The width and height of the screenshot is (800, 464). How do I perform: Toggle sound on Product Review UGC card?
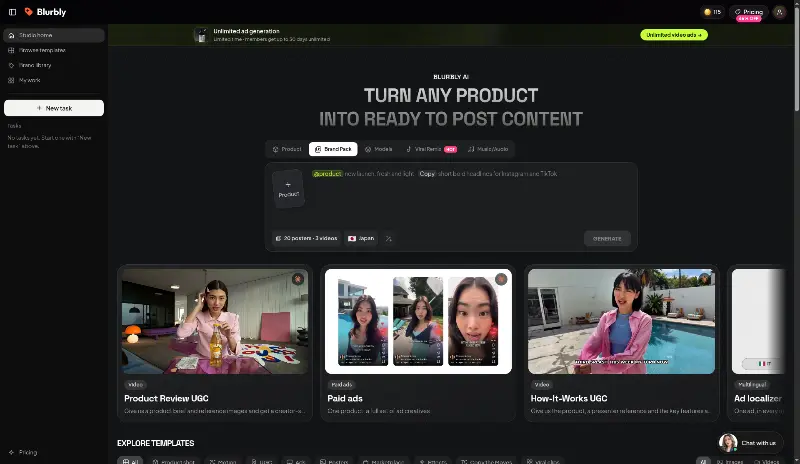(x=297, y=279)
